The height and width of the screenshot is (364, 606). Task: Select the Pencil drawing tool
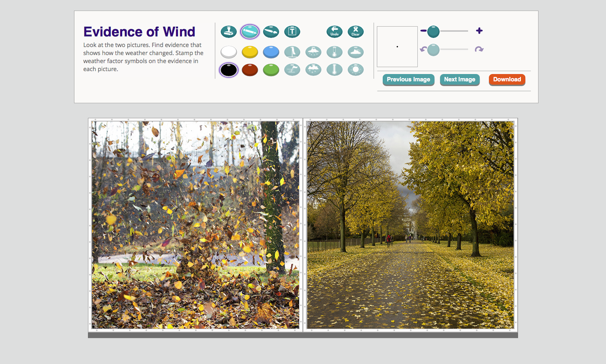click(250, 32)
